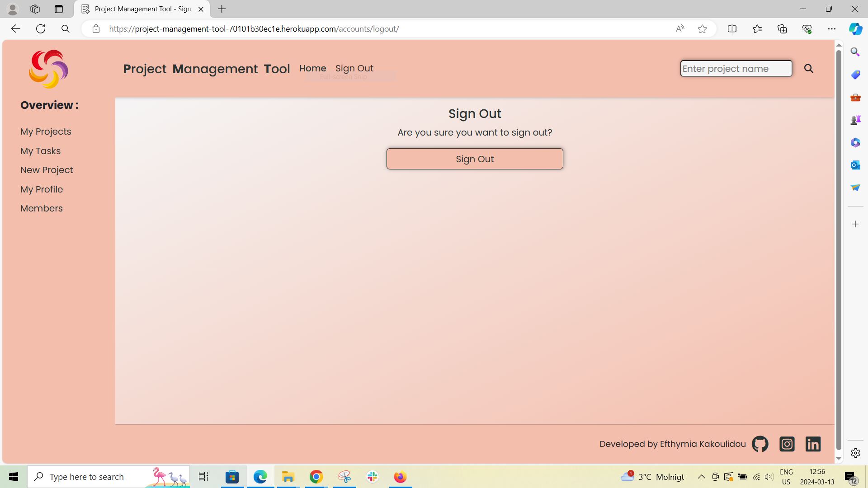Click the Enter project name field

tap(736, 68)
